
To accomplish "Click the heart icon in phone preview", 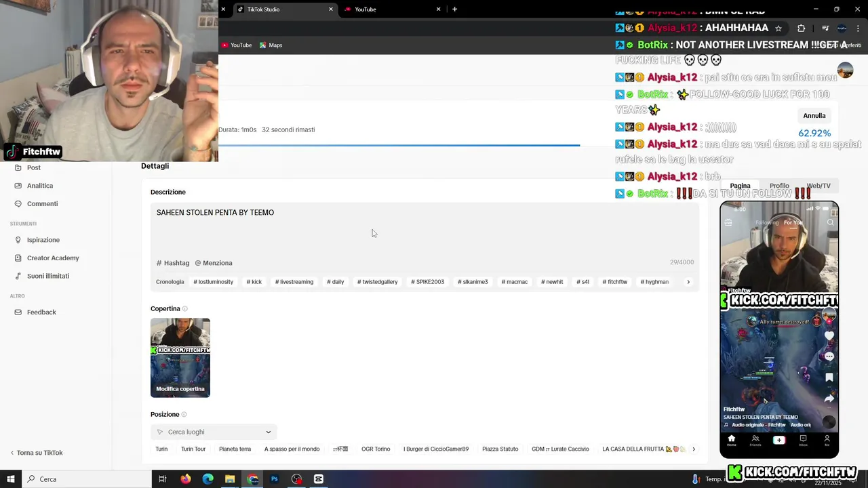I will click(x=829, y=335).
